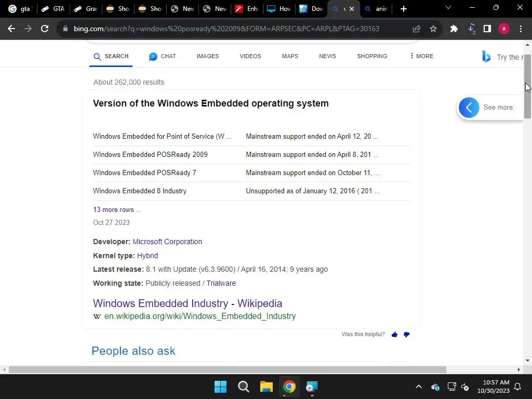
Task: Expand the MORE menu
Action: pyautogui.click(x=422, y=56)
